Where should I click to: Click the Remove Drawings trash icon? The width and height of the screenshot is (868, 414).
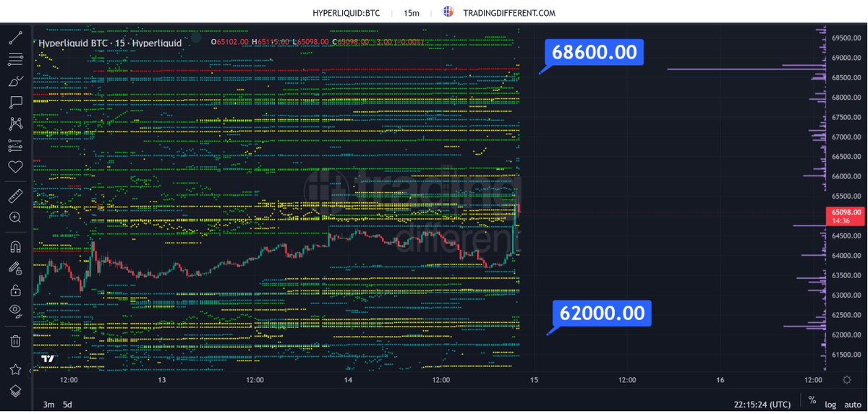click(15, 340)
